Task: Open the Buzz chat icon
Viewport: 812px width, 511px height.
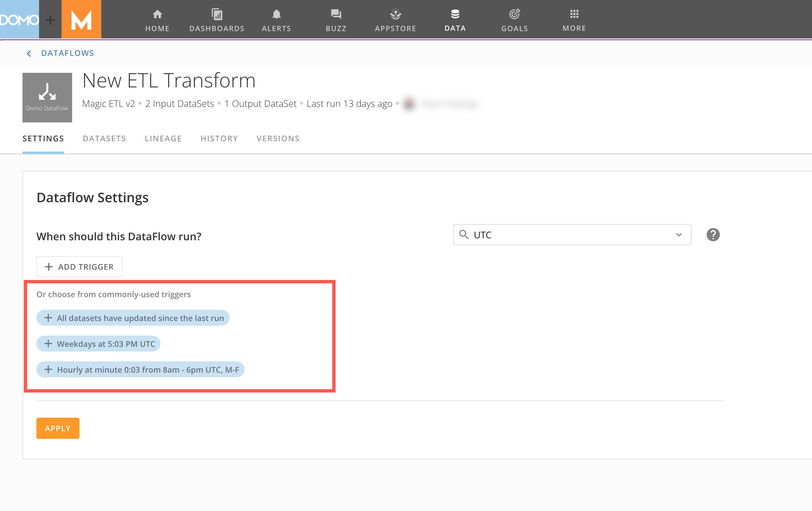Action: (x=336, y=15)
